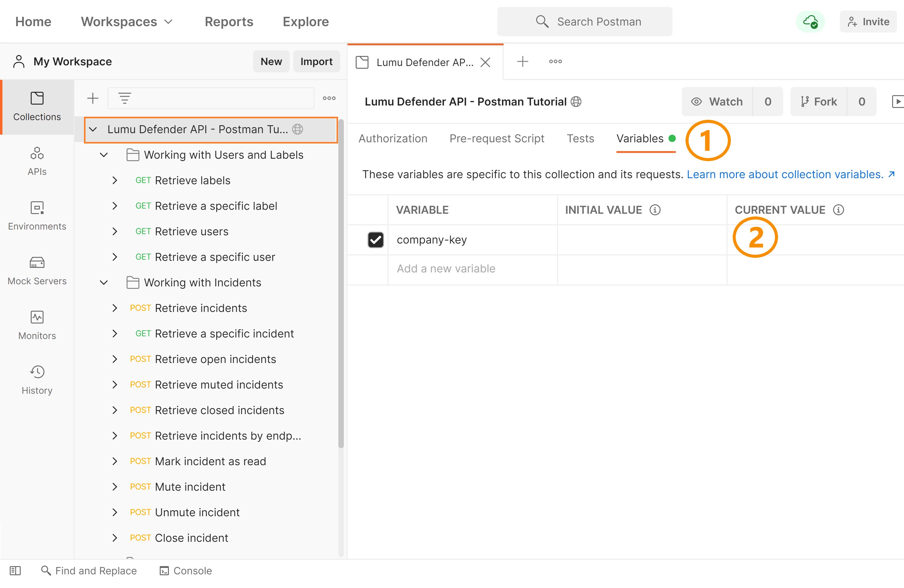Open the Mock Servers sidebar section
The height and width of the screenshot is (588, 904).
[x=37, y=271]
